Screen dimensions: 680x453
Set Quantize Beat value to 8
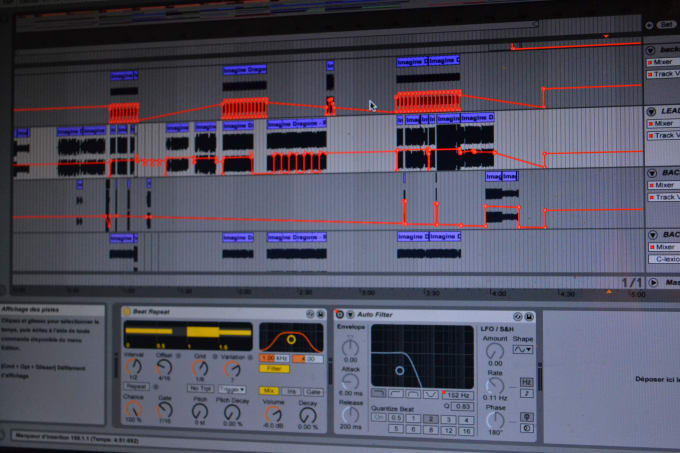tap(431, 430)
